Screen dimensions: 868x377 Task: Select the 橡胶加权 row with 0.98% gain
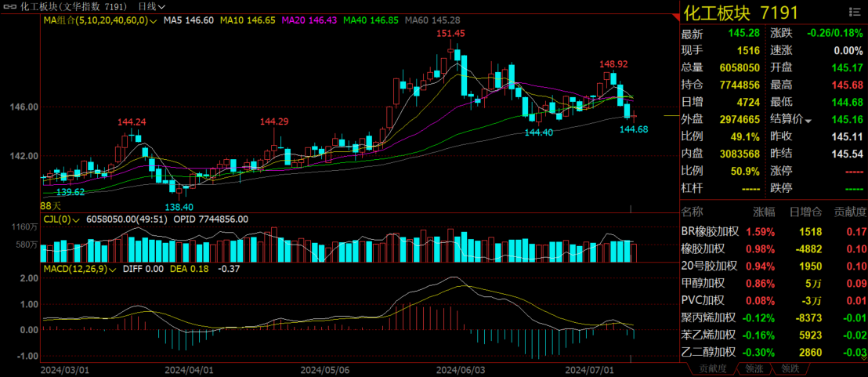pyautogui.click(x=774, y=248)
